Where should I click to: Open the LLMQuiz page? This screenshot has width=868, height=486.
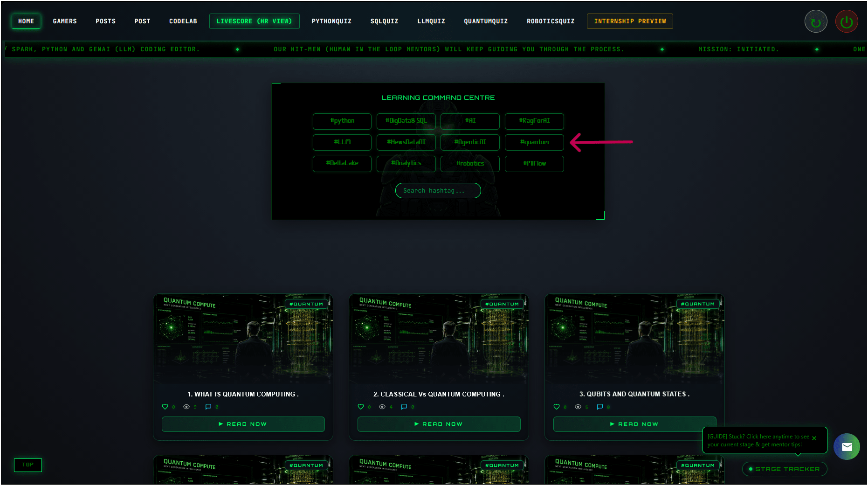pyautogui.click(x=431, y=21)
